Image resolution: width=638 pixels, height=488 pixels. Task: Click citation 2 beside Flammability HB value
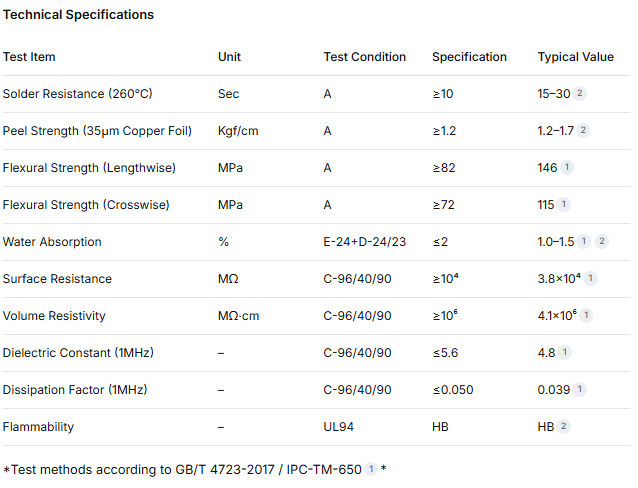click(x=564, y=427)
